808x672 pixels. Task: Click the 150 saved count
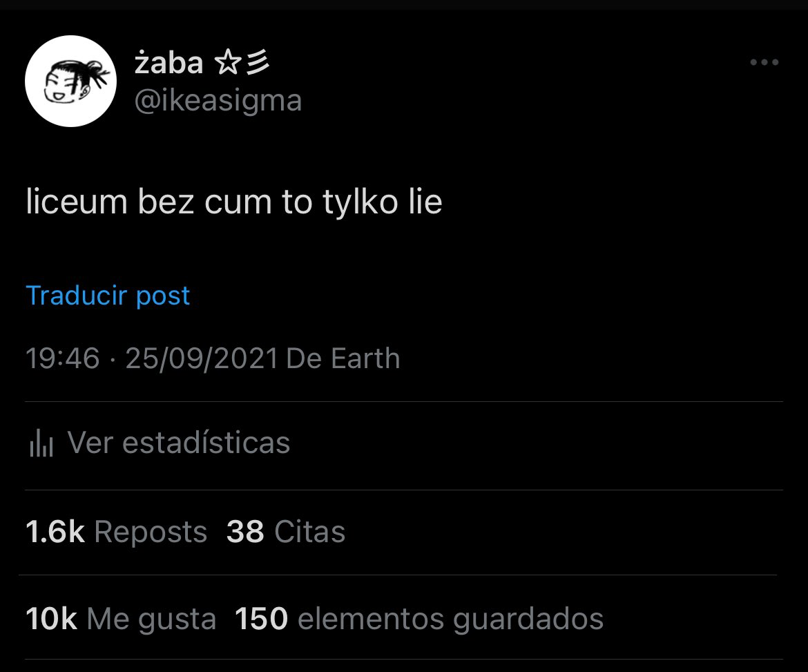tap(261, 619)
